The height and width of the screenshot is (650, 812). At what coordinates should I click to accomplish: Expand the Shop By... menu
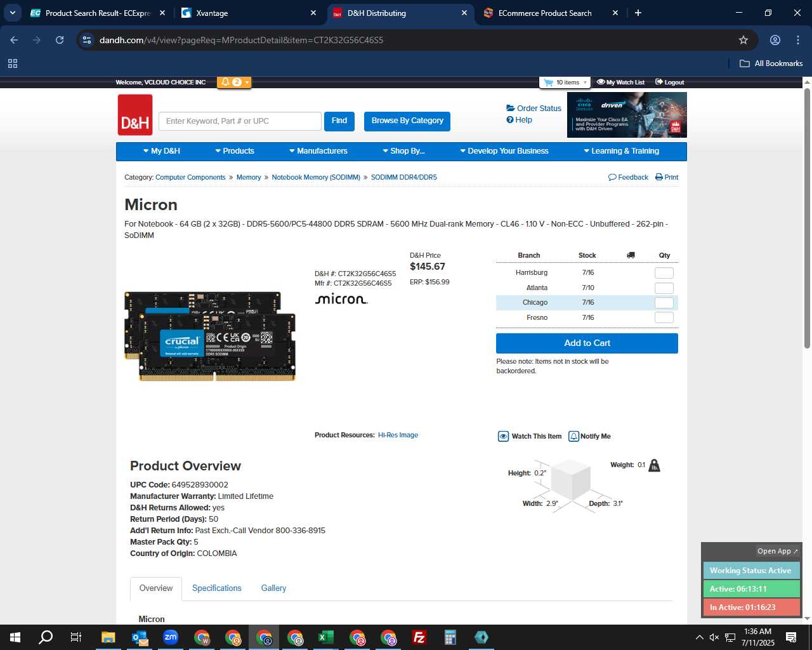pos(403,151)
